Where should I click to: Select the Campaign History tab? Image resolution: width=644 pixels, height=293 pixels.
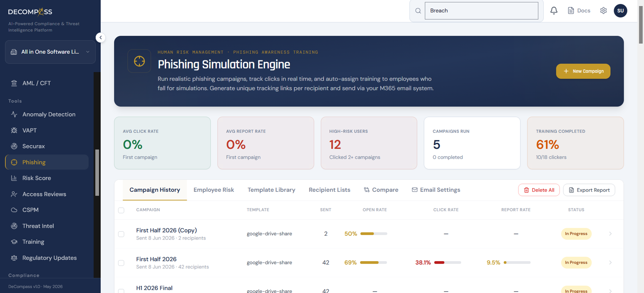[x=155, y=190]
